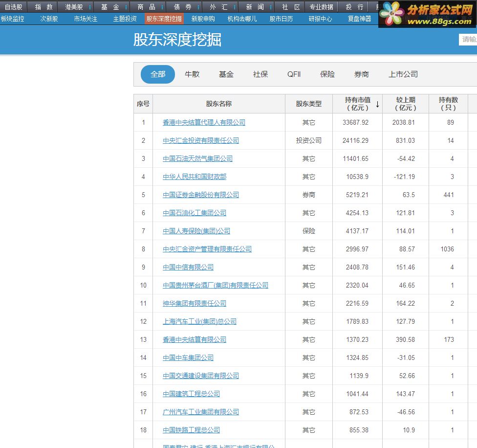Select the 保险 filter tab
The width and height of the screenshot is (477, 448).
pyautogui.click(x=327, y=74)
